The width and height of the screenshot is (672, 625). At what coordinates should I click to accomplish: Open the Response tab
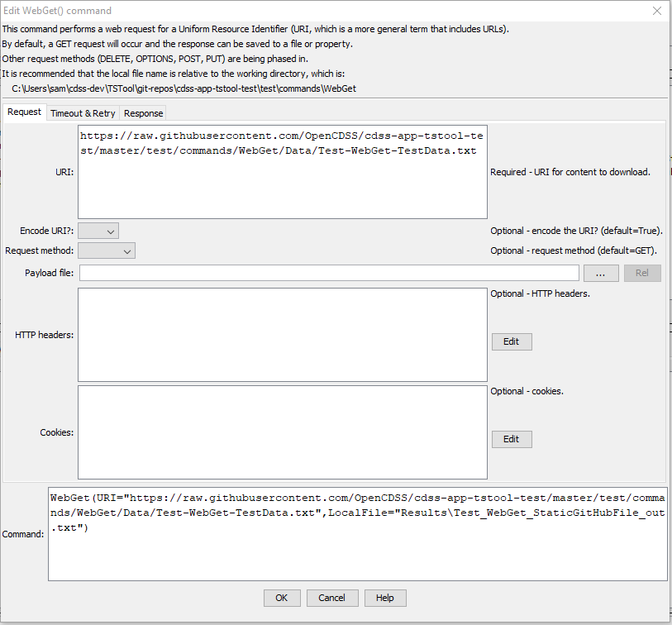pos(143,113)
